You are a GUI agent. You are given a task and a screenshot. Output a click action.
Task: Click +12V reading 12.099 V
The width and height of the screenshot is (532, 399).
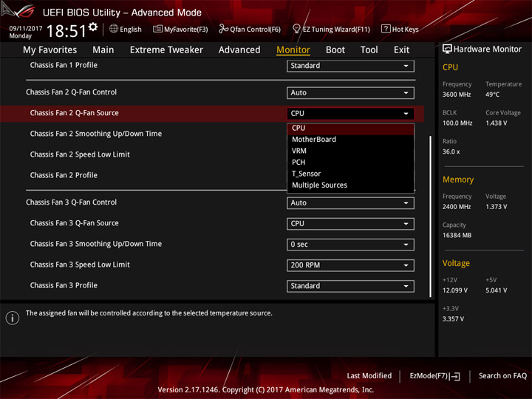point(455,290)
